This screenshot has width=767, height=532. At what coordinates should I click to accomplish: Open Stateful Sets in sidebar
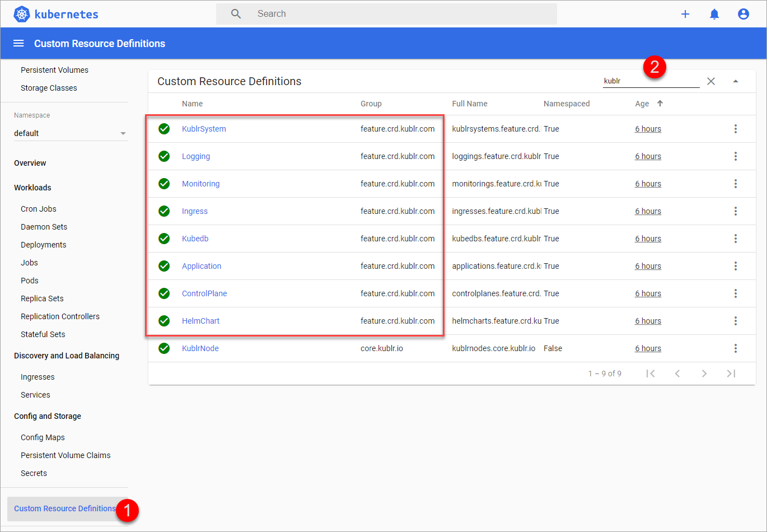[x=43, y=334]
